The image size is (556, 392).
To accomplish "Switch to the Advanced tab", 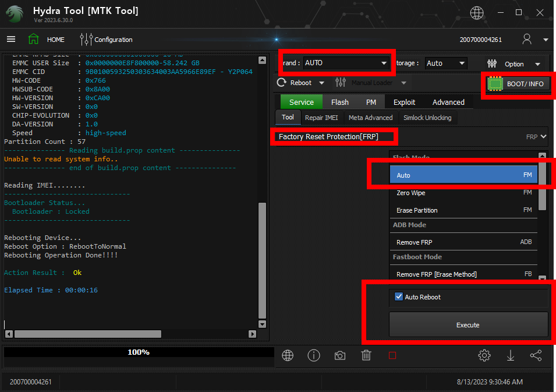I will 448,102.
